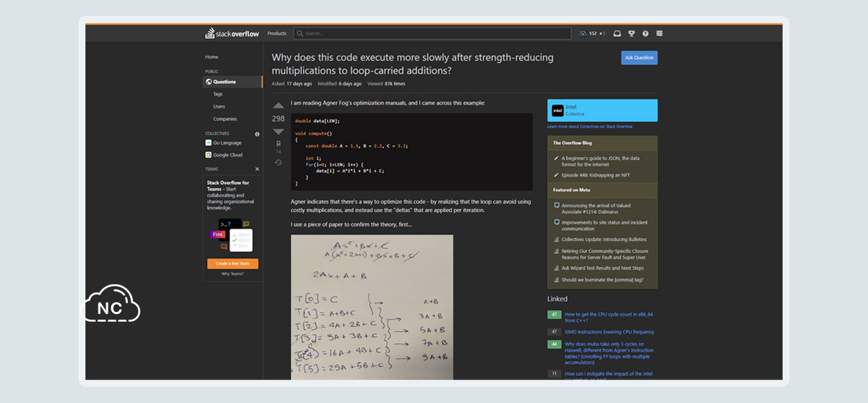The image size is (868, 403).
Task: Click the icon beside burninate the [comma] tag
Action: point(556,280)
